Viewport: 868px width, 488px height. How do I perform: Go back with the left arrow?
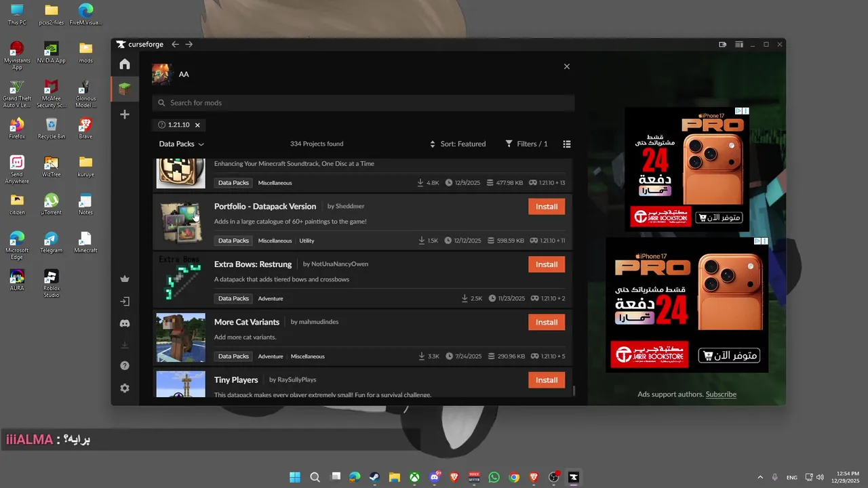[175, 44]
